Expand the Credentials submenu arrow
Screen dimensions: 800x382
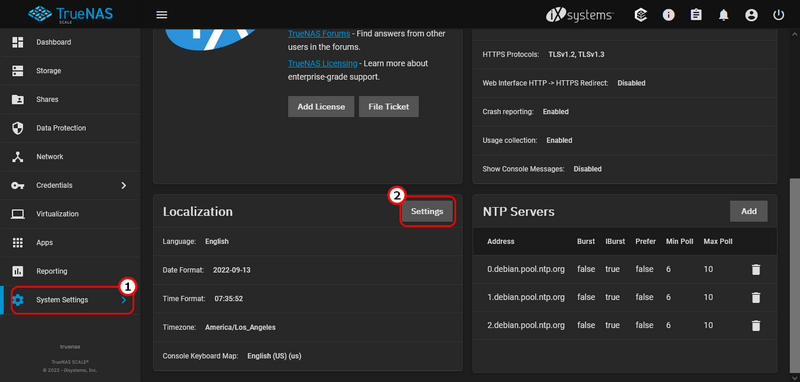123,186
